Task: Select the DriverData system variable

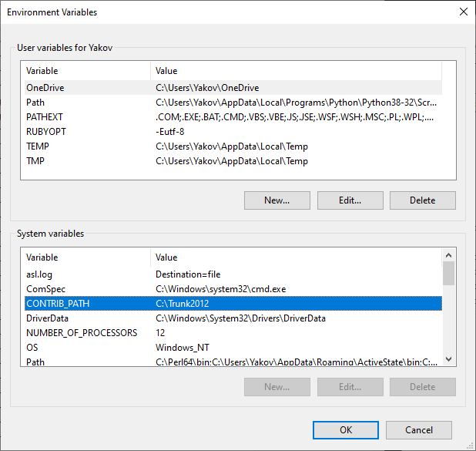Action: [48, 318]
